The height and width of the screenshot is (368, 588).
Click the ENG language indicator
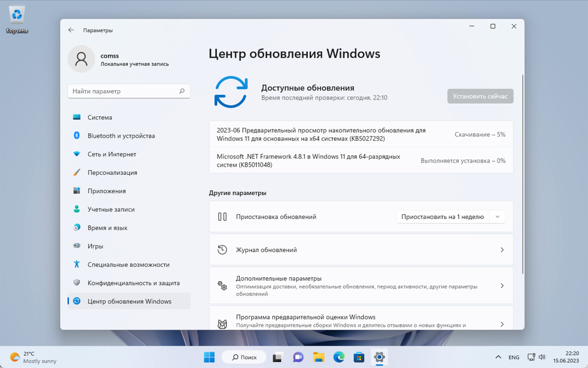tap(514, 357)
